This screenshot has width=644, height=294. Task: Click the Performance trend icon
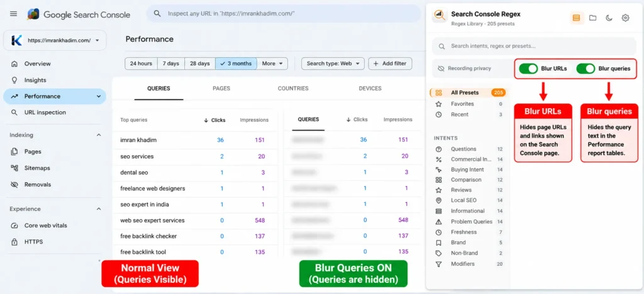pyautogui.click(x=14, y=96)
